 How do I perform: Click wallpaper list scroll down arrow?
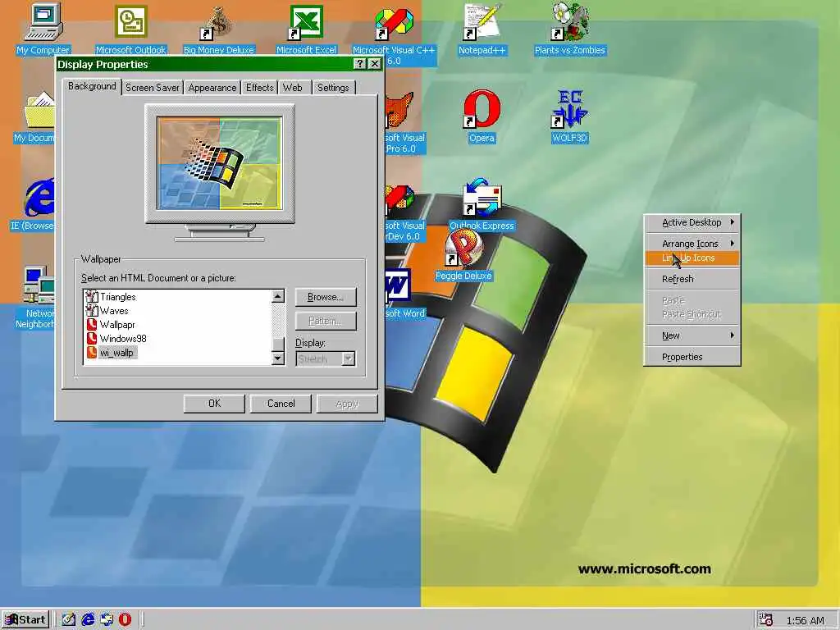coord(278,358)
